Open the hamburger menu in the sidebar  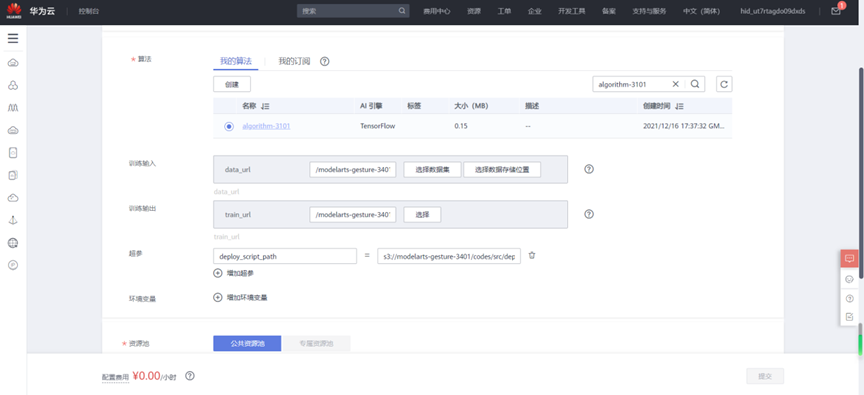tap(13, 39)
